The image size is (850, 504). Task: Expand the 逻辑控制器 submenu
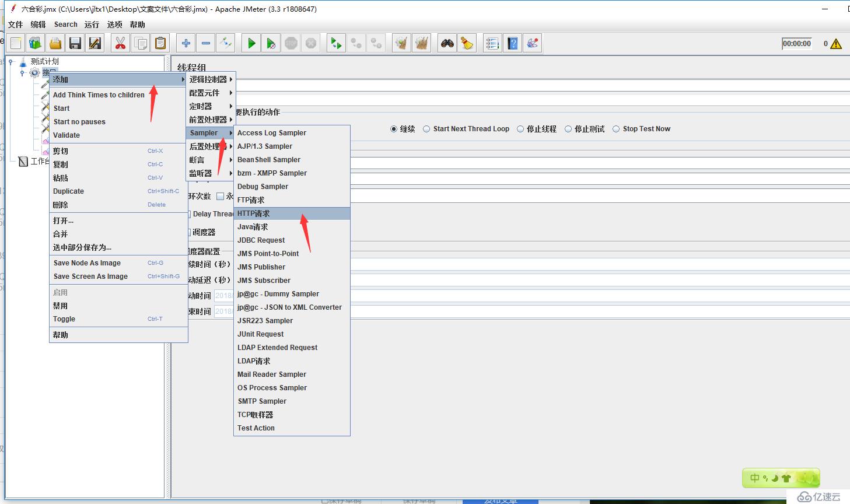pyautogui.click(x=211, y=79)
